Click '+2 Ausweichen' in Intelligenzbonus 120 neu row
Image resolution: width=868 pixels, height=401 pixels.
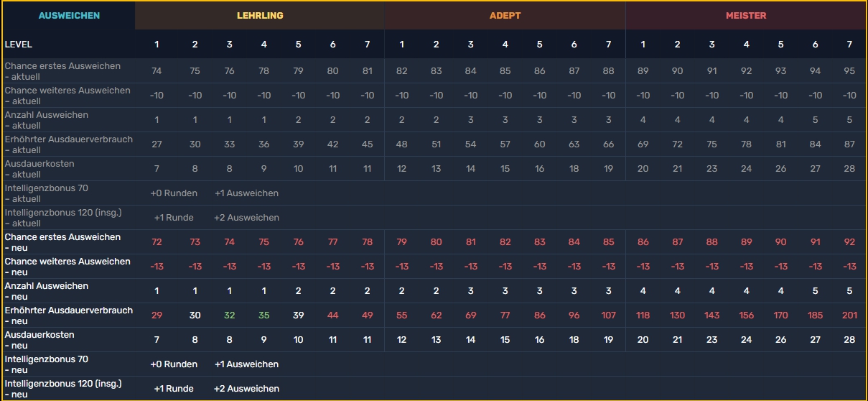[246, 388]
